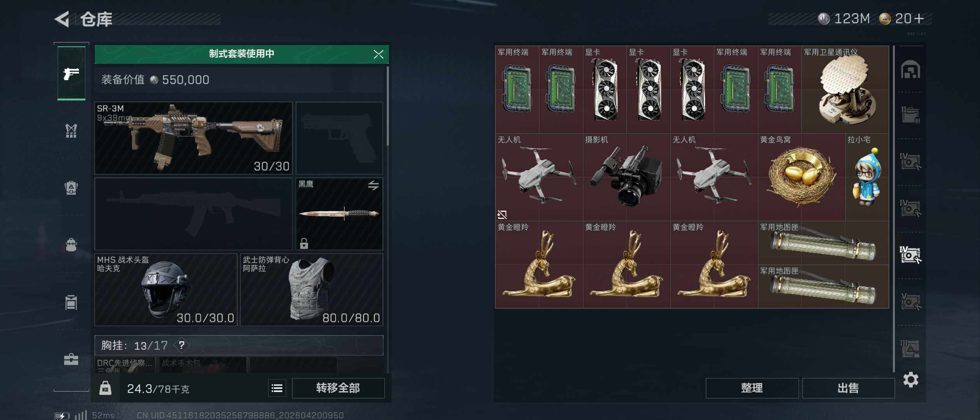Show chest rig help question mark
This screenshot has height=420, width=980.
182,345
